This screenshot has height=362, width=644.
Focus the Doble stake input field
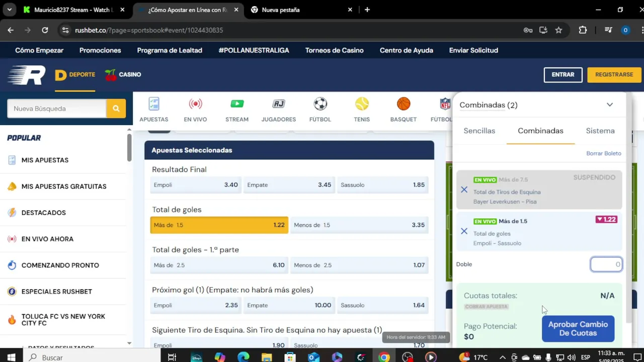point(606,264)
